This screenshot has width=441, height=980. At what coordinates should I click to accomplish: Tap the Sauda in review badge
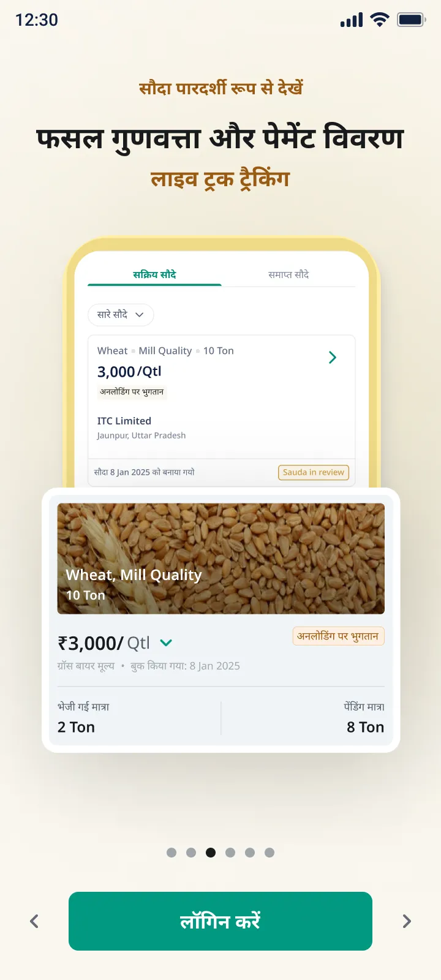pos(314,472)
